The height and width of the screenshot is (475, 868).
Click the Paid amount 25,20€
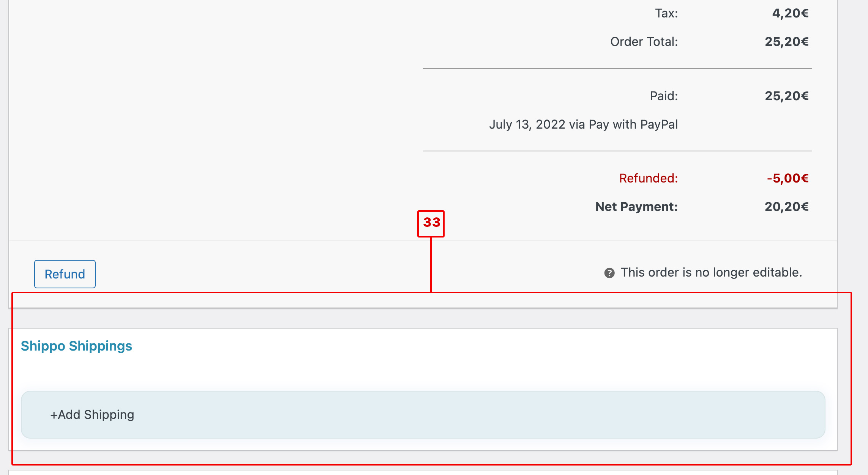786,96
